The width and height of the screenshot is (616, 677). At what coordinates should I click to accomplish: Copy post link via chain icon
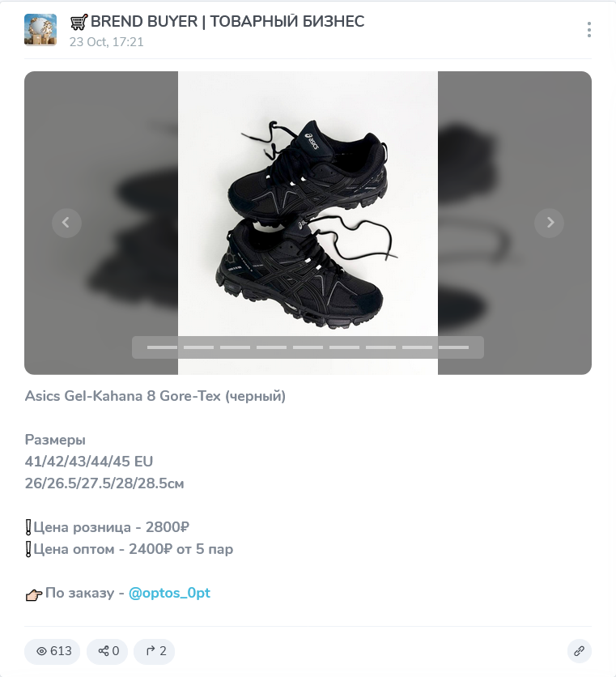579,651
